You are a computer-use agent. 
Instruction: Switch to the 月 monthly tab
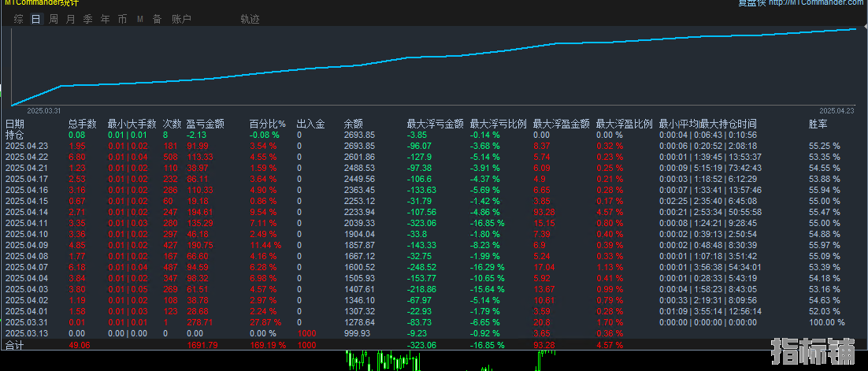70,20
